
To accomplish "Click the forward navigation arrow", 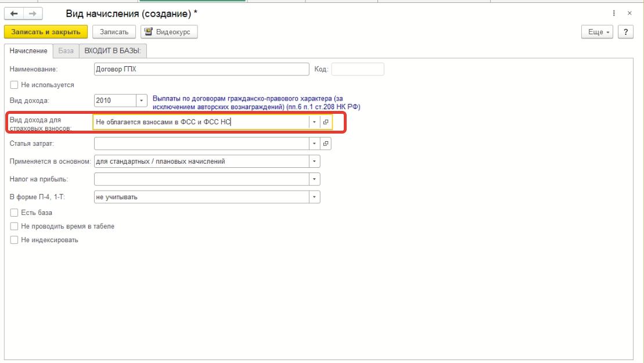I will 31,13.
